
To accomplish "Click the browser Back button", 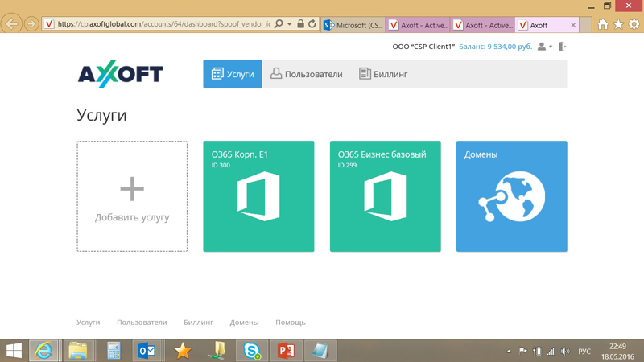I will [12, 23].
